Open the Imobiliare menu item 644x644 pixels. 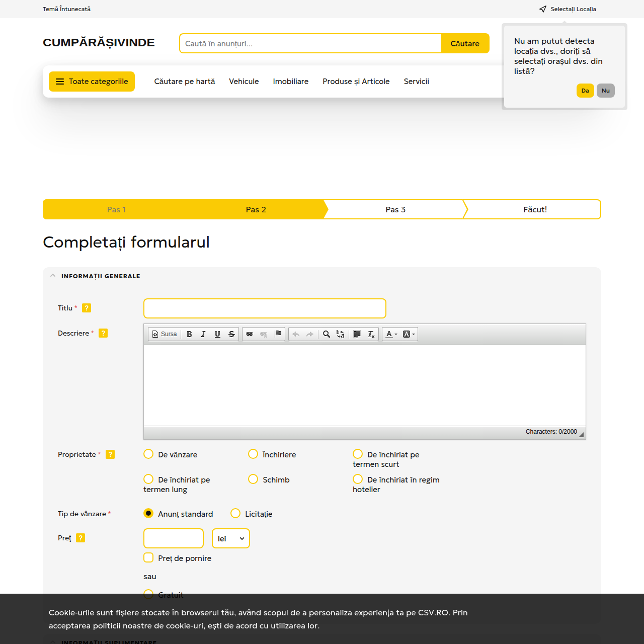click(290, 82)
